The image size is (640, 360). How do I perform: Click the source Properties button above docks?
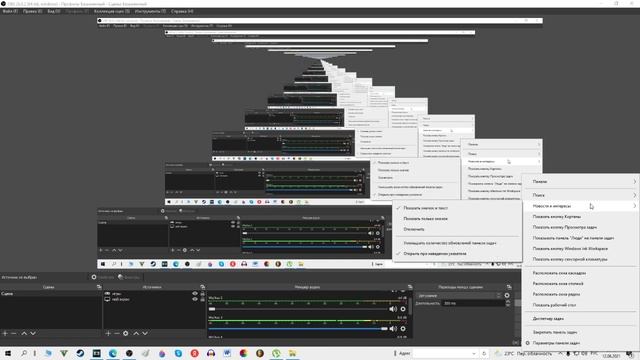click(x=103, y=277)
